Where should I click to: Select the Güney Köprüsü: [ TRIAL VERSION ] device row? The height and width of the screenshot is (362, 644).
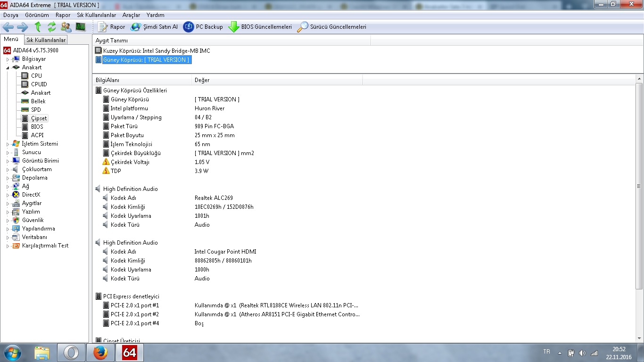[x=143, y=60]
